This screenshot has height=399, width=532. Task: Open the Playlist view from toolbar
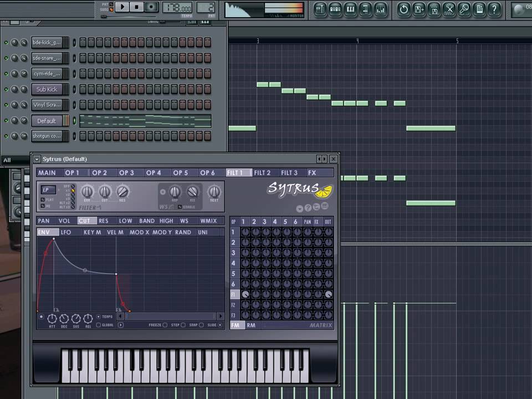coord(320,9)
